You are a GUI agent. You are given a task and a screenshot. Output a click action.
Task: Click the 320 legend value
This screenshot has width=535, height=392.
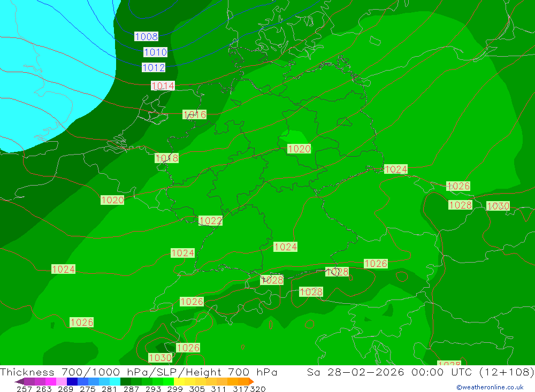258,389
